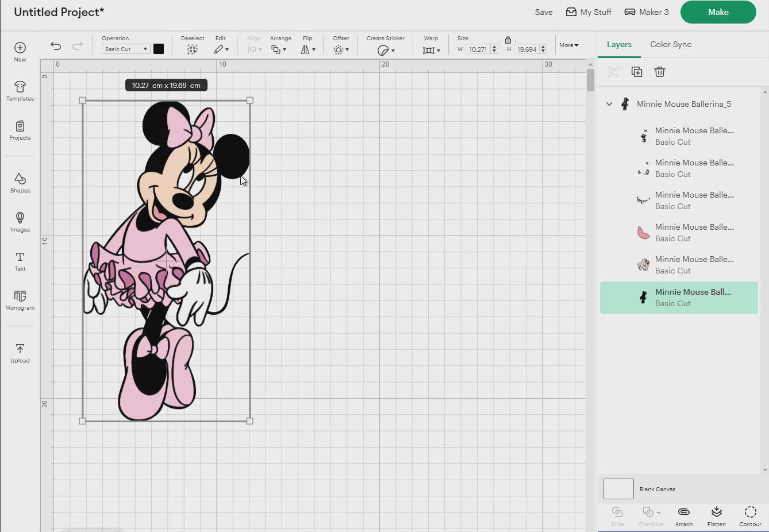Collapse the Minnie Mouse Ballerina_5 group
This screenshot has width=769, height=532.
609,104
